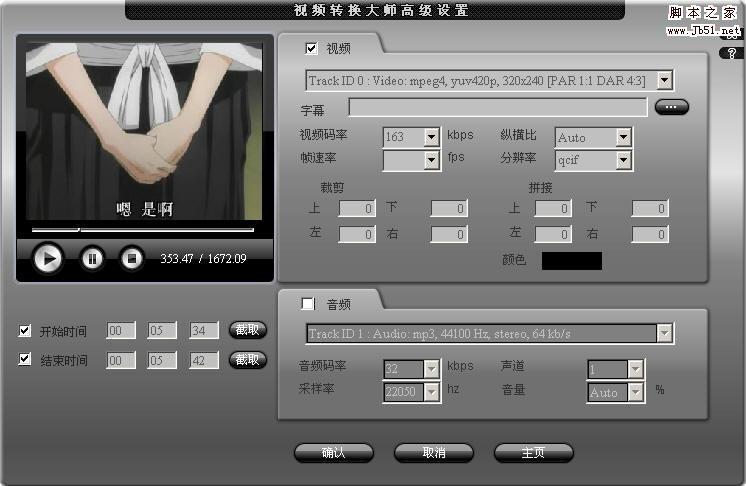Pick the black padding color swatch
The width and height of the screenshot is (746, 486).
pos(572,261)
